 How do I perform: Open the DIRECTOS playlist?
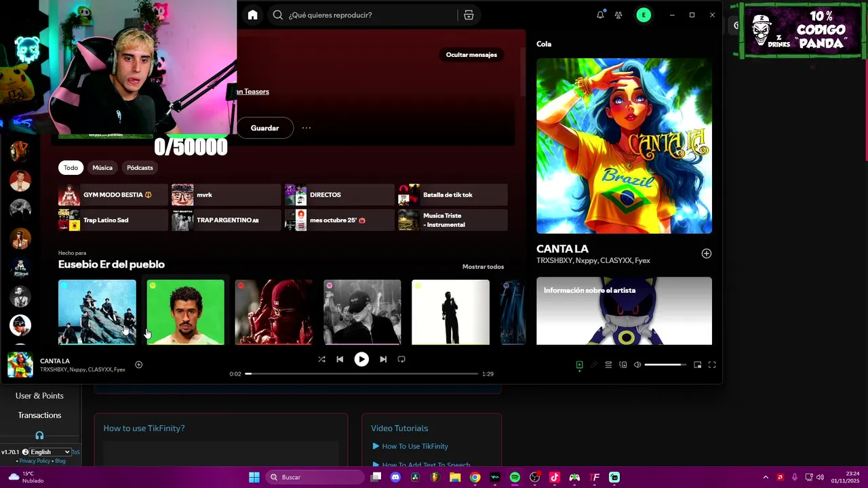click(x=339, y=195)
